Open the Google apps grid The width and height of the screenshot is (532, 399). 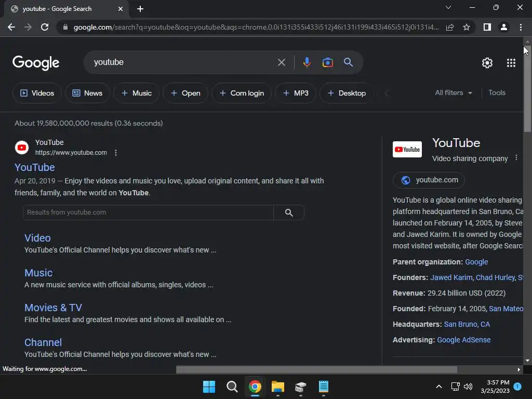511,63
